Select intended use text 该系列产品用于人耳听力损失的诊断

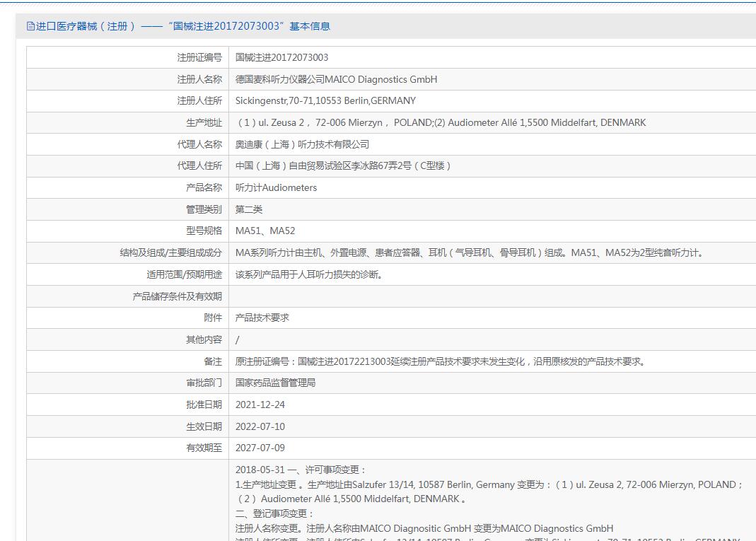point(309,274)
